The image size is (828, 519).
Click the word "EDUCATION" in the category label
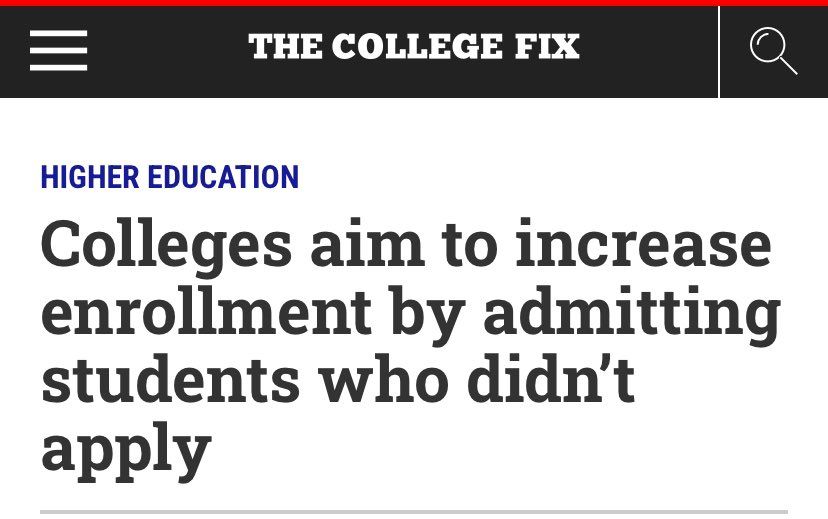223,178
